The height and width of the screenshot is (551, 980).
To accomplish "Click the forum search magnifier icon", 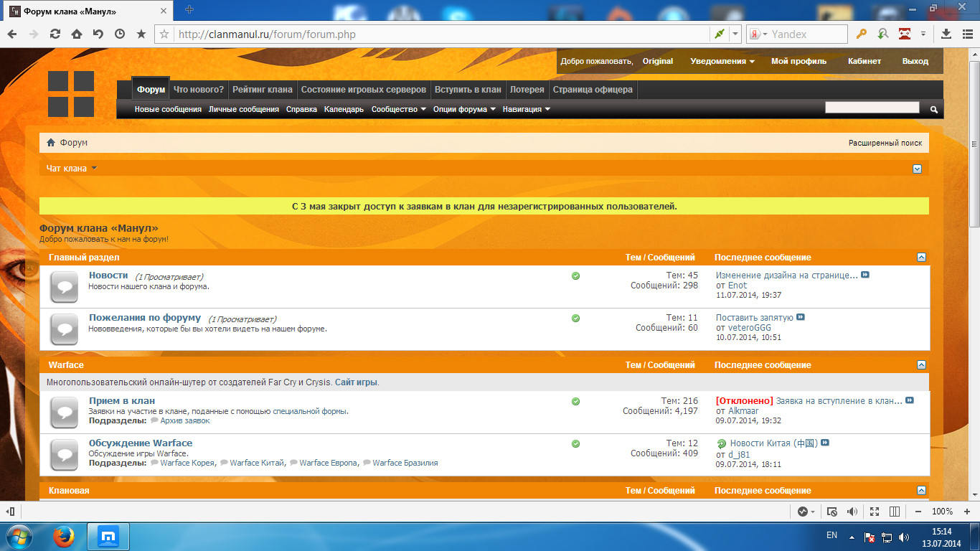I will [x=934, y=110].
